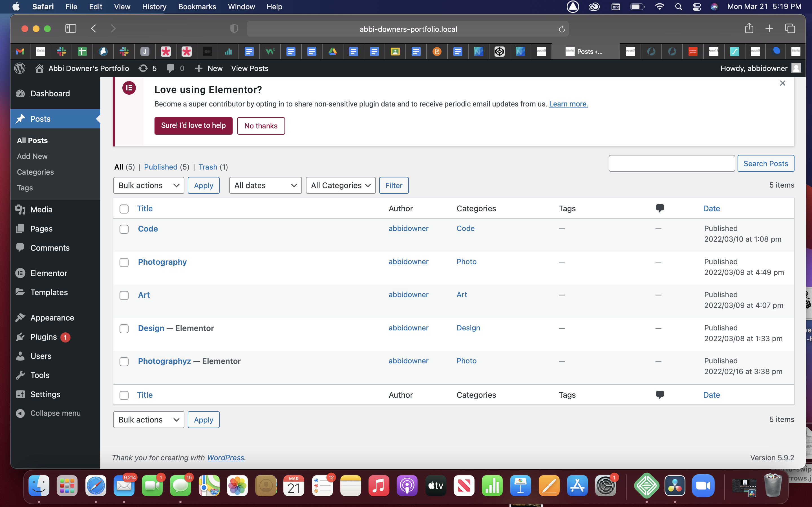Open the Trash posts filter link
Viewport: 812px width, 507px height.
(208, 167)
